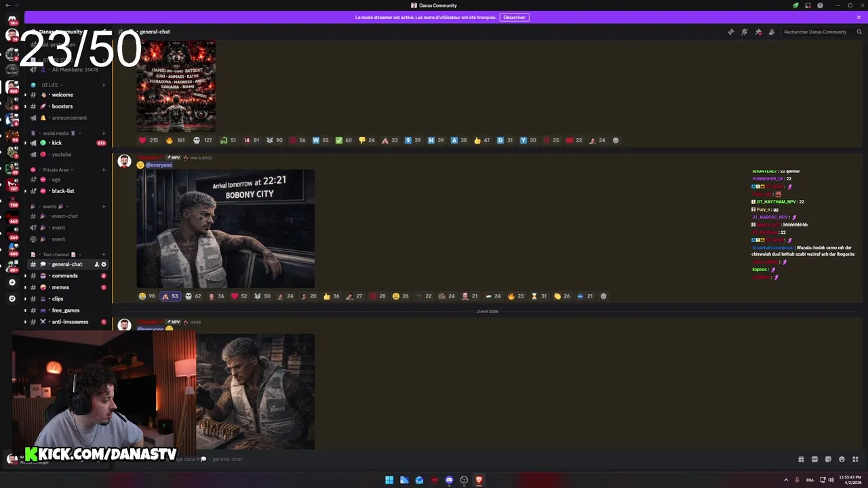Toggle the laughing reaction with 98

[x=147, y=296]
